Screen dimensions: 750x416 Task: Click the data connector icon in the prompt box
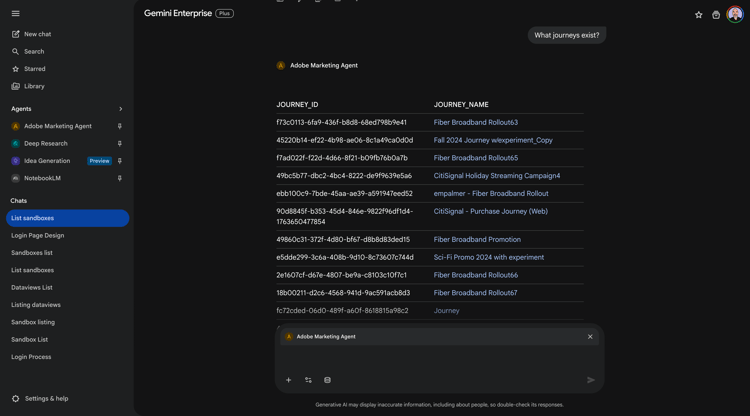[x=327, y=380]
